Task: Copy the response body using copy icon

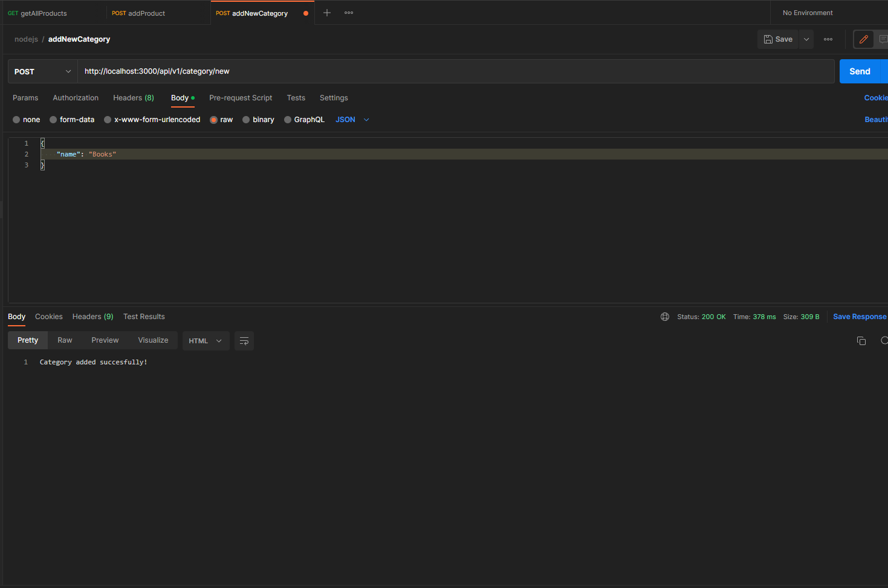Action: pos(861,340)
